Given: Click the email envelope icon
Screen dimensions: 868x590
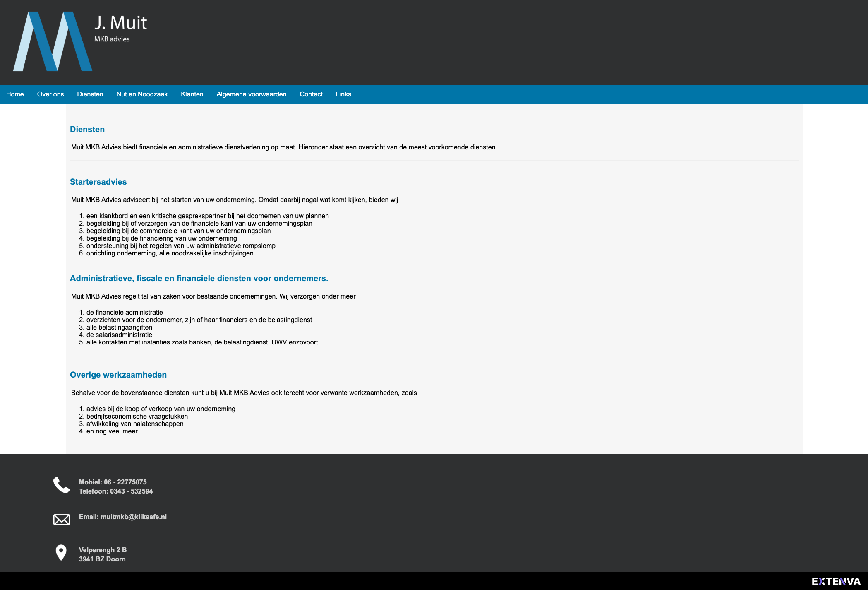Looking at the screenshot, I should [61, 519].
